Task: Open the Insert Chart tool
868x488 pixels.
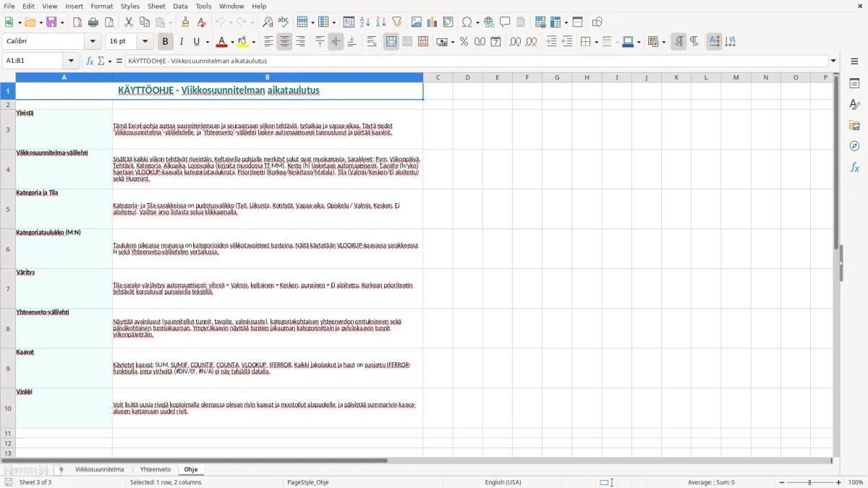Action: pyautogui.click(x=432, y=22)
